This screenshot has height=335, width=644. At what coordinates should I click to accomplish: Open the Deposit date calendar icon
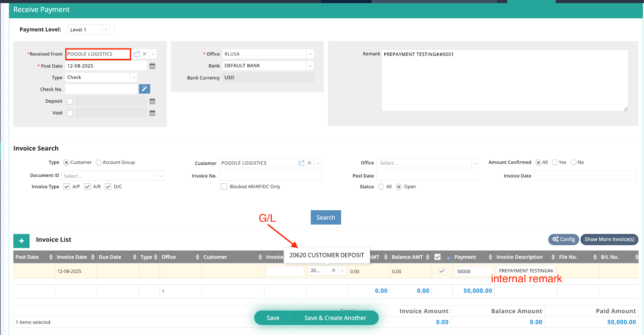click(x=152, y=101)
